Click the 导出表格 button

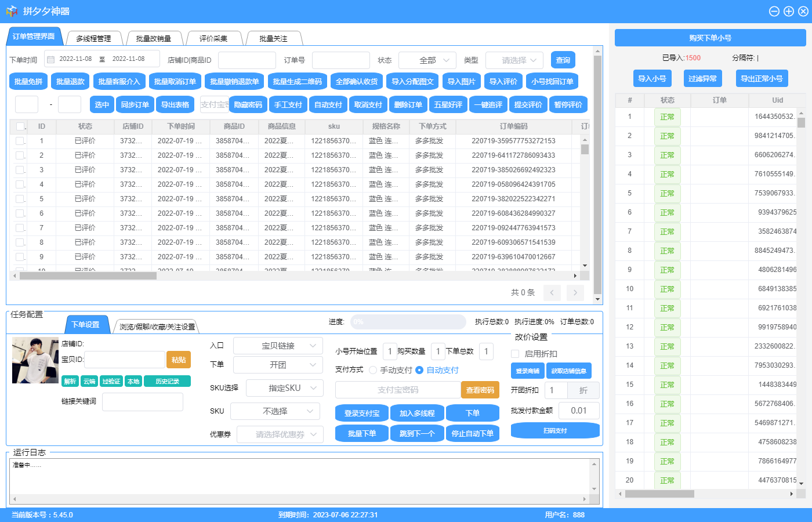175,105
